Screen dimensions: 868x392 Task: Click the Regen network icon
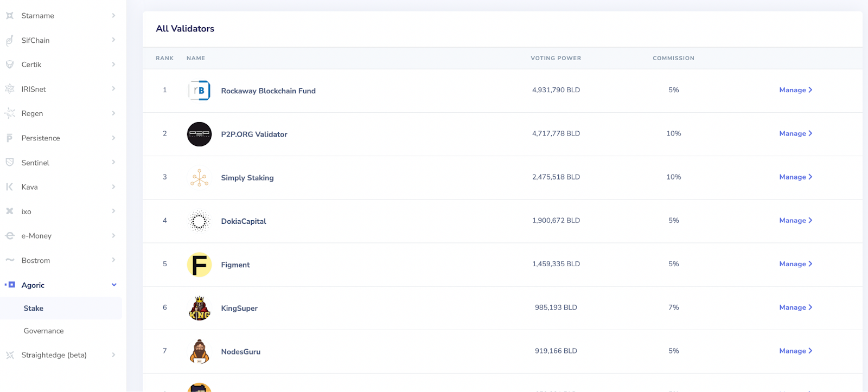10,113
